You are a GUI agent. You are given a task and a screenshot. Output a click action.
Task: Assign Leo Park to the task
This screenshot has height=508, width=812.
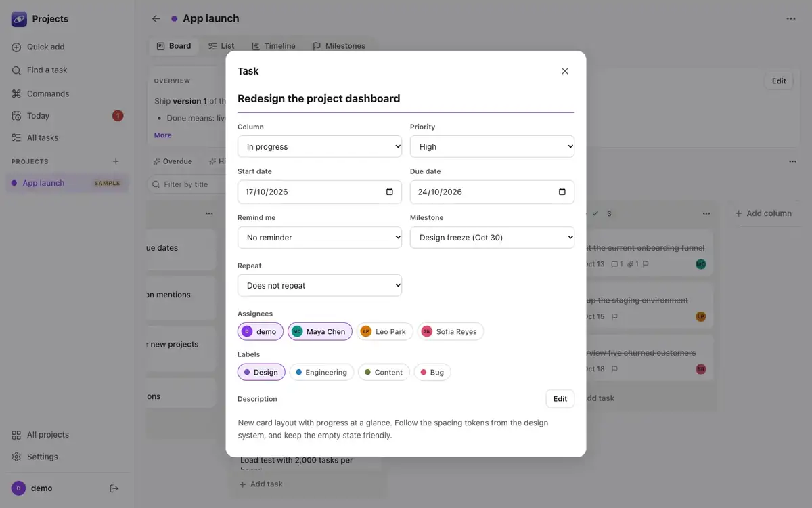pyautogui.click(x=385, y=331)
